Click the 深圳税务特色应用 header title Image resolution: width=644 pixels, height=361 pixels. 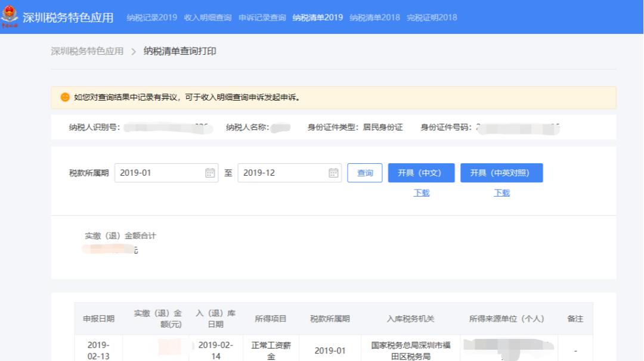point(68,18)
